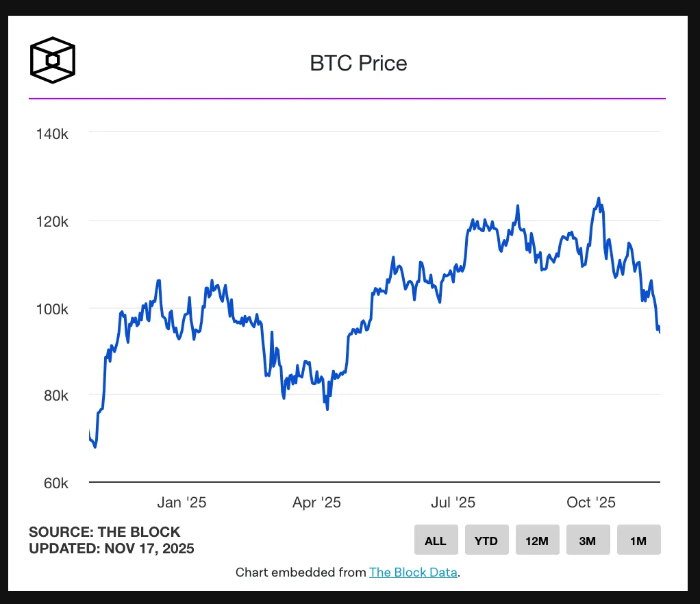The image size is (700, 604).
Task: Open The Block Data link
Action: pyautogui.click(x=413, y=572)
